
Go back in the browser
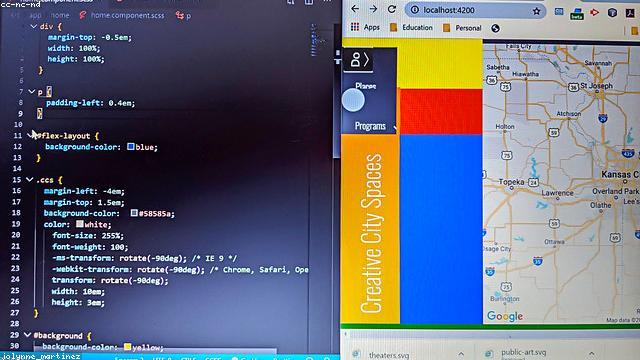click(355, 9)
